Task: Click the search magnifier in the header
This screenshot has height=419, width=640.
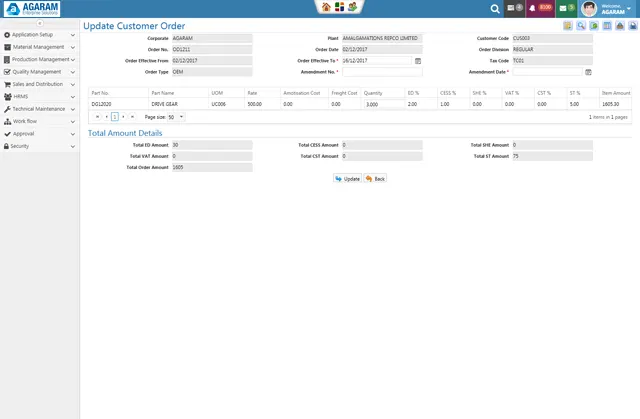Action: pyautogui.click(x=495, y=9)
